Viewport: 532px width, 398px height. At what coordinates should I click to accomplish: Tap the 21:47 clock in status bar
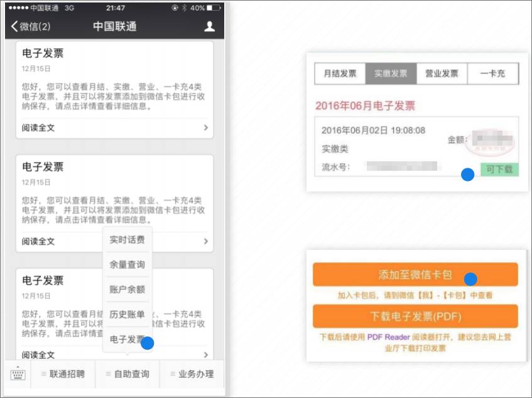[116, 8]
